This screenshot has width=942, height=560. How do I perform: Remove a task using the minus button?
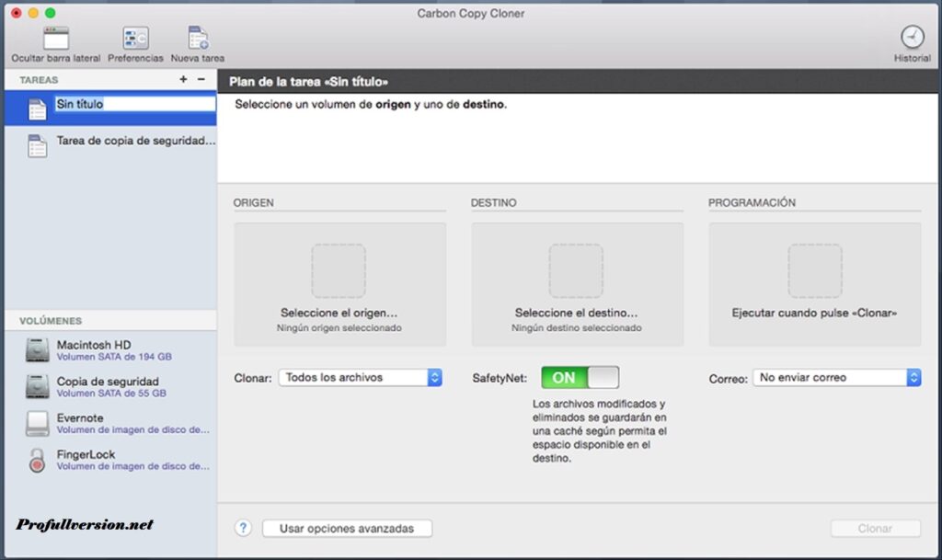201,79
